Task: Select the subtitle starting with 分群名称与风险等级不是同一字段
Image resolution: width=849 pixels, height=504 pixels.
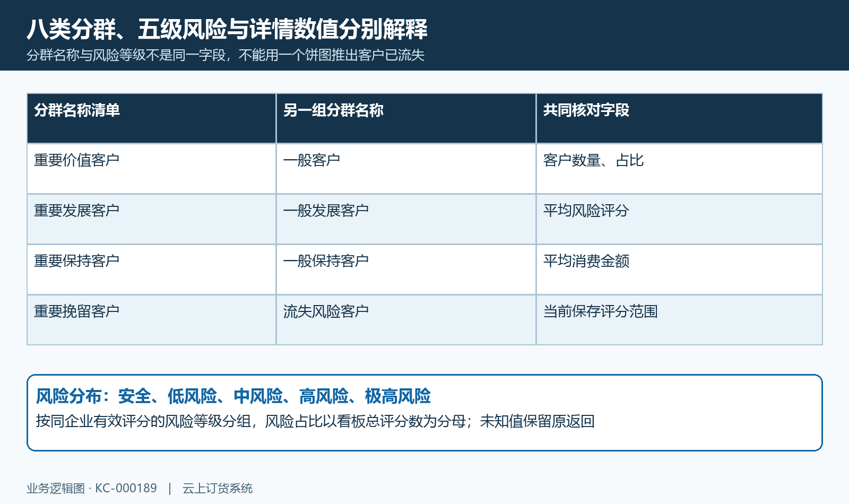Action: [226, 55]
